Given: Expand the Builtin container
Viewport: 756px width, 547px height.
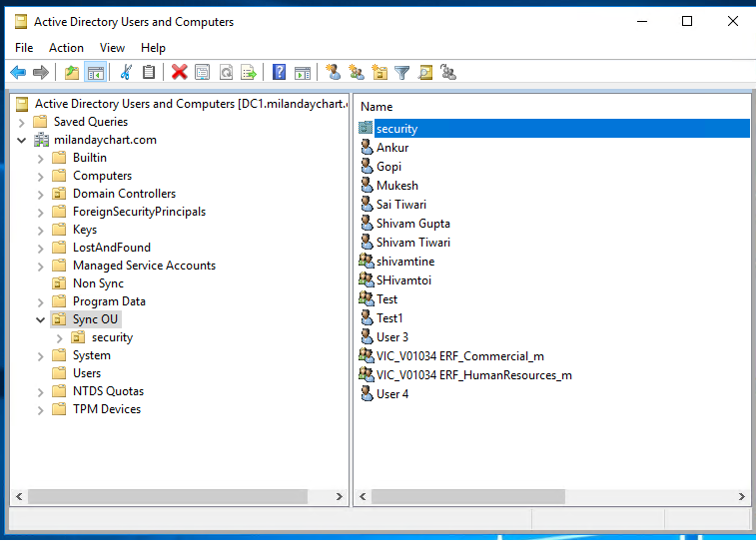Looking at the screenshot, I should [41, 158].
